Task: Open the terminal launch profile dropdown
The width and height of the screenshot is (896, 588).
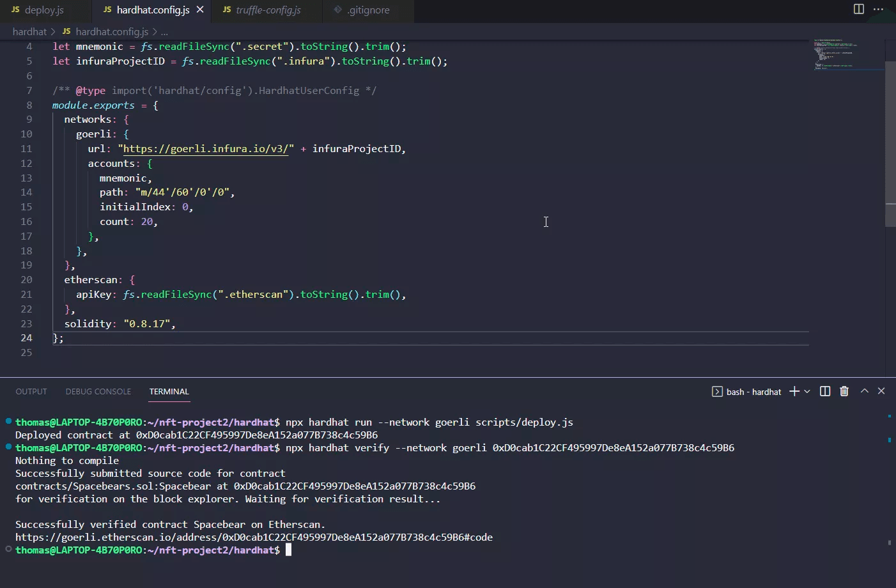Action: point(807,391)
